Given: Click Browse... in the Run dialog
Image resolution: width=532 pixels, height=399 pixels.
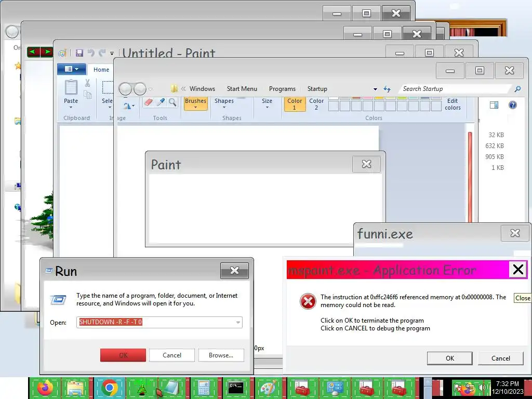Looking at the screenshot, I should [x=221, y=355].
